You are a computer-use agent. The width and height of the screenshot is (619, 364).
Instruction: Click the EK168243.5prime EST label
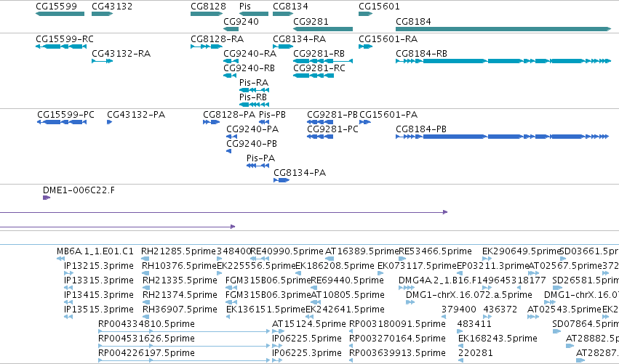[498, 339]
